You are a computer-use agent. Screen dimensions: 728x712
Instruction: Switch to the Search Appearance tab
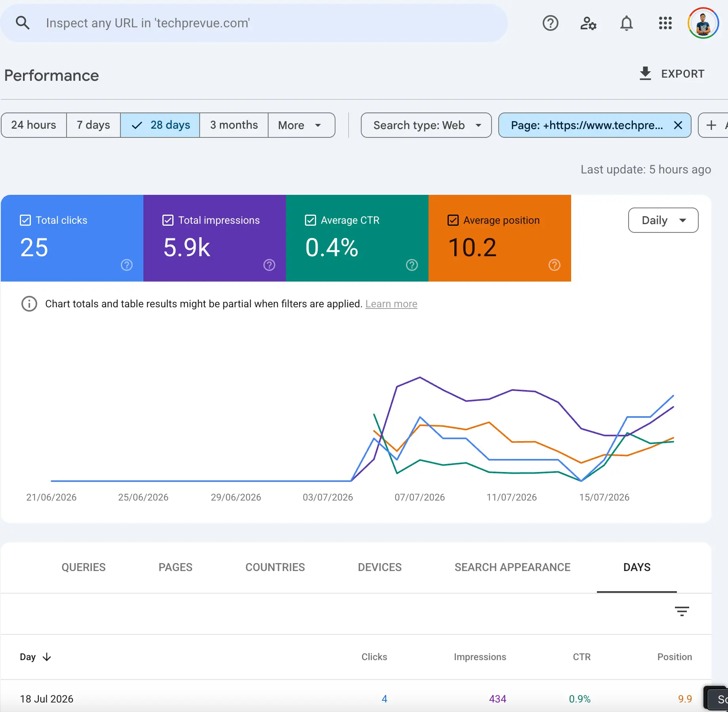[x=513, y=567]
